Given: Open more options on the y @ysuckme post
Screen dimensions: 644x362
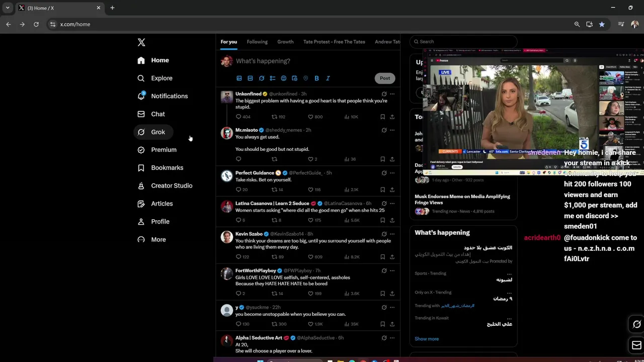Looking at the screenshot, I should (x=392, y=308).
